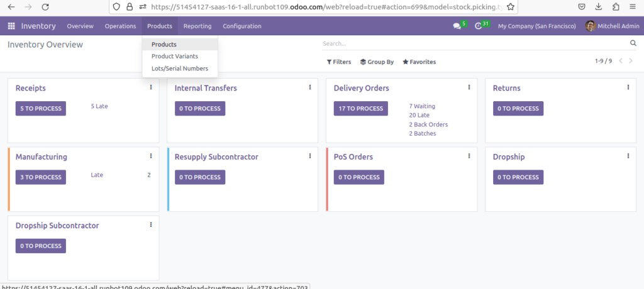Select Products in the dropdown list
This screenshot has height=289, width=644.
click(x=180, y=45)
